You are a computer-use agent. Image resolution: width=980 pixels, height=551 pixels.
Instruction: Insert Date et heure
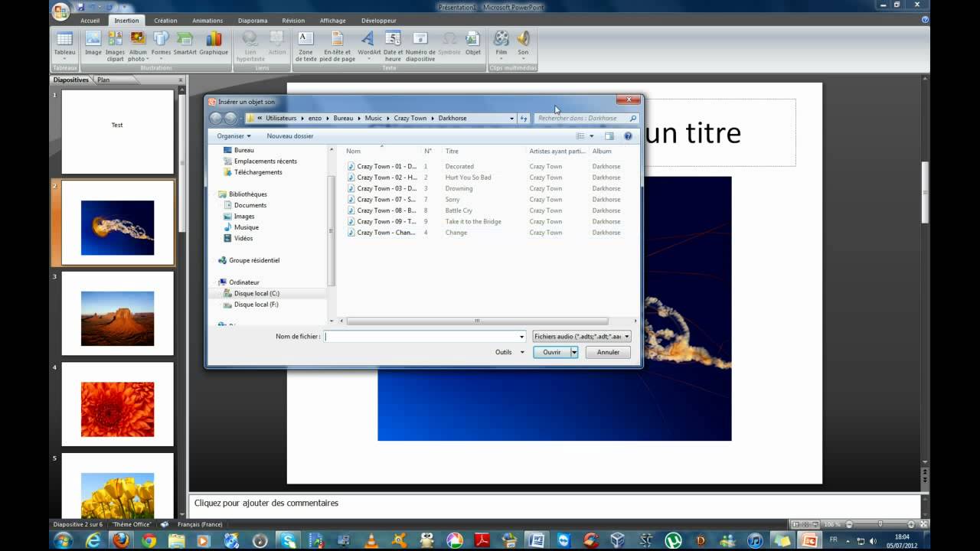click(x=393, y=44)
